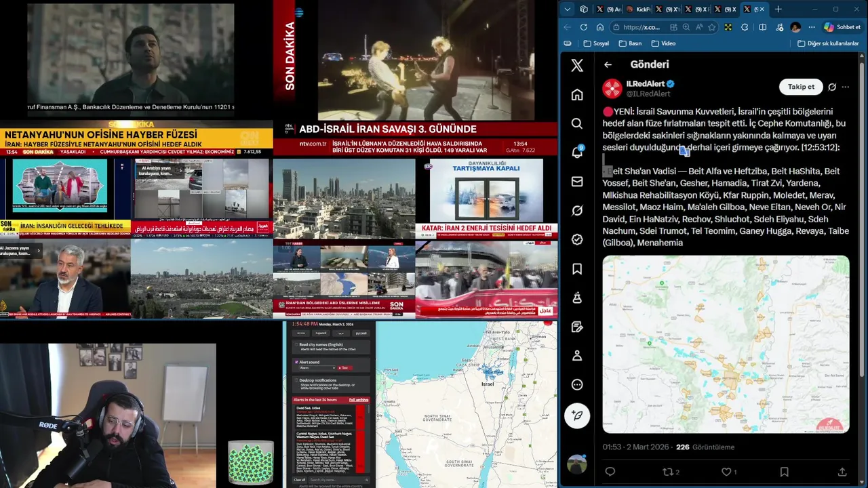Open browser settings and more menu
Viewport: 868px width, 488px height.
tap(812, 27)
